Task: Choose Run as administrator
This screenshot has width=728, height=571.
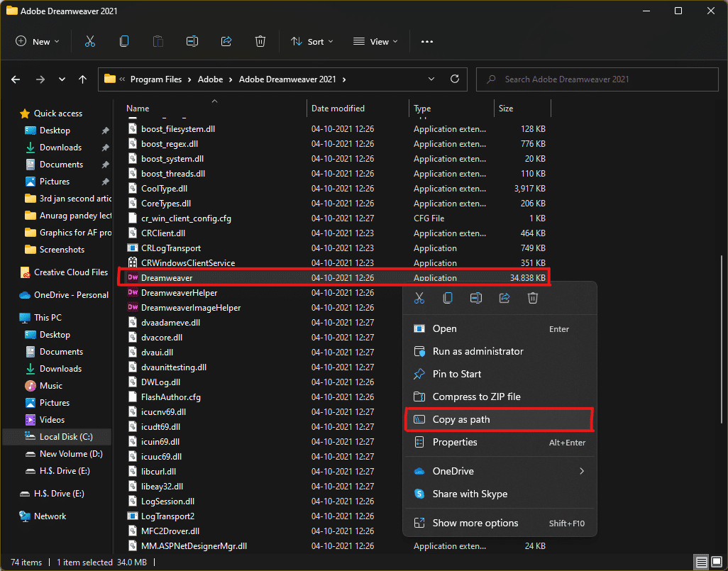Action: click(478, 351)
